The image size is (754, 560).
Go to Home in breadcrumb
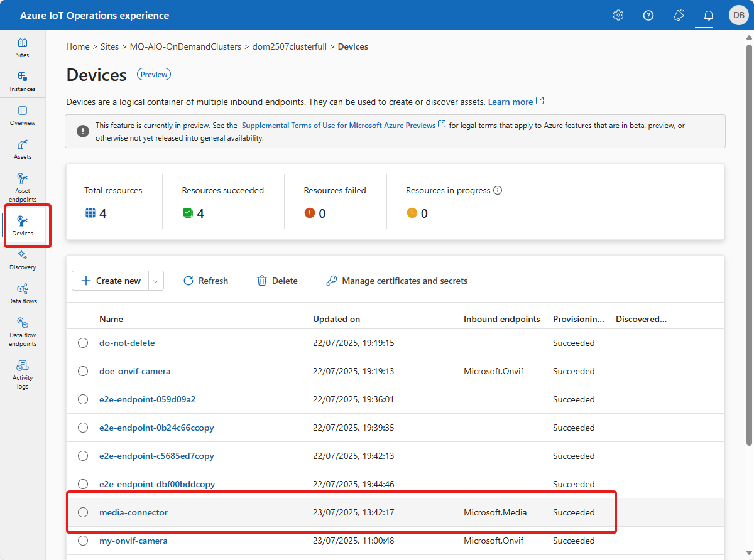click(x=78, y=46)
